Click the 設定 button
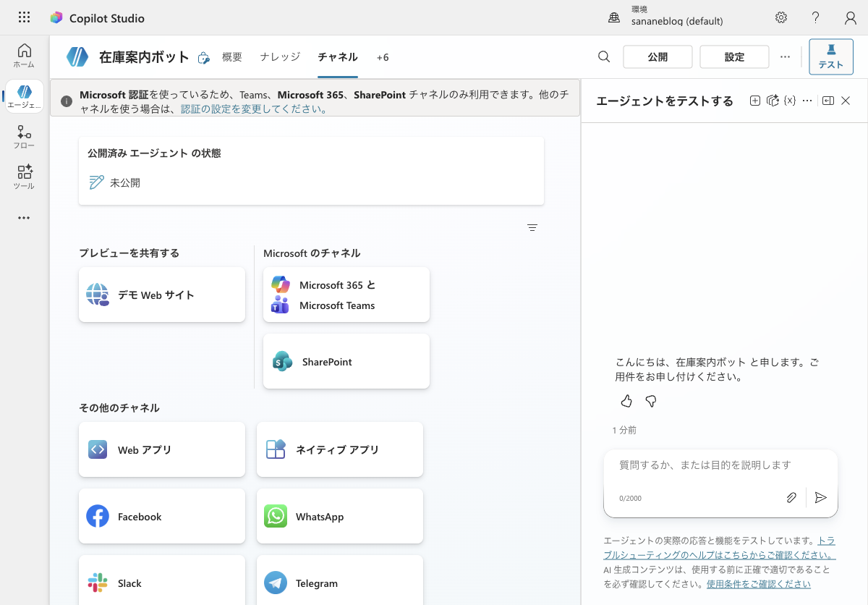The width and height of the screenshot is (868, 605). click(734, 56)
